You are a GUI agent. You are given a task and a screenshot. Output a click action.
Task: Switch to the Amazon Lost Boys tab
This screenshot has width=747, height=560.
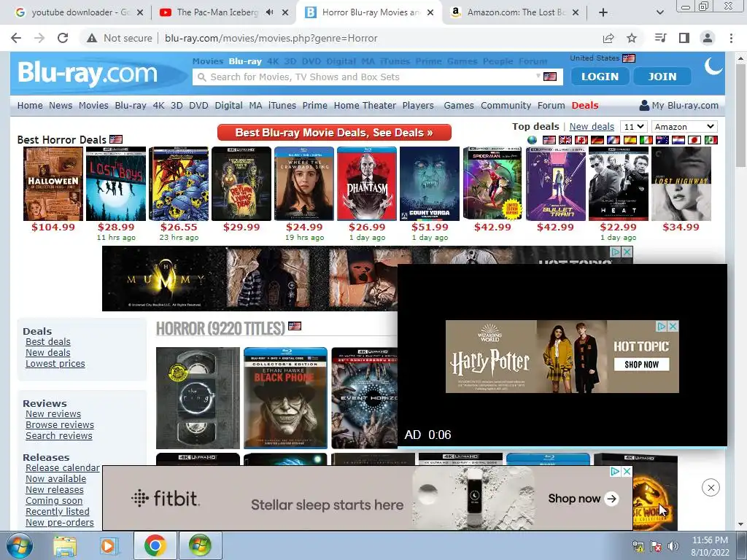coord(516,12)
